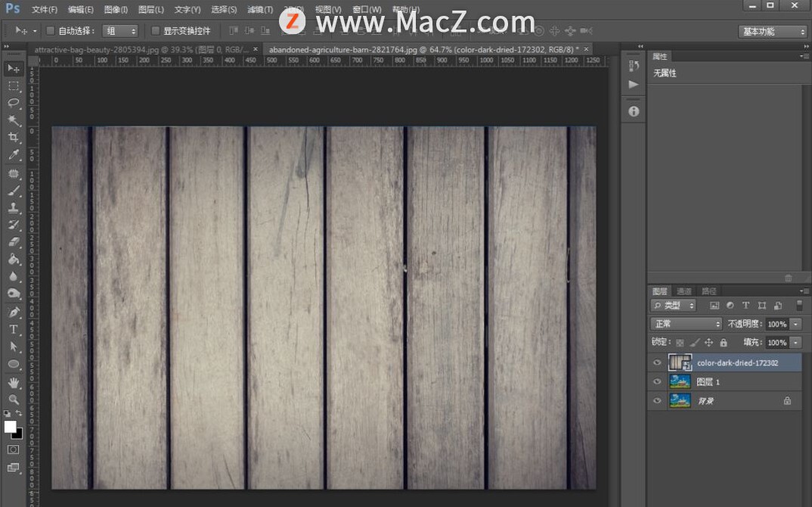Select the Horizontal Type tool
This screenshot has width=812, height=507.
(x=14, y=330)
